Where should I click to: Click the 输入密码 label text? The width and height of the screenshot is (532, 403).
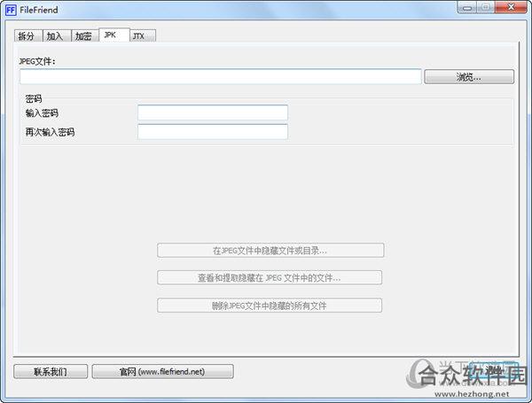pos(42,112)
